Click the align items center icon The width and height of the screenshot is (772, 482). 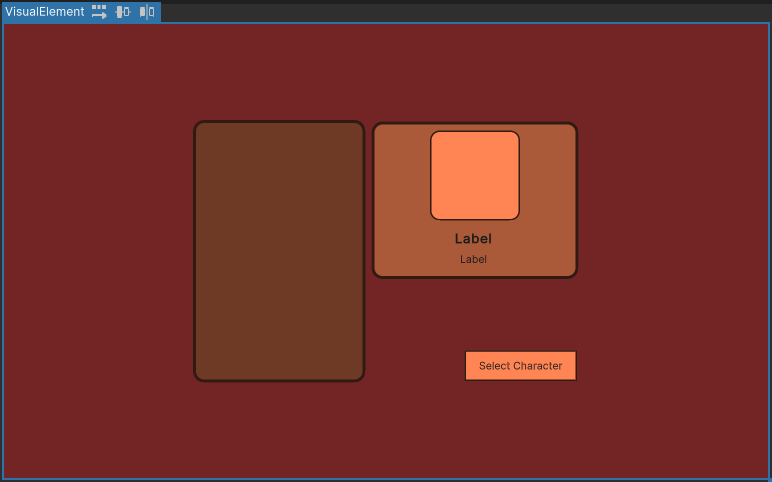123,12
